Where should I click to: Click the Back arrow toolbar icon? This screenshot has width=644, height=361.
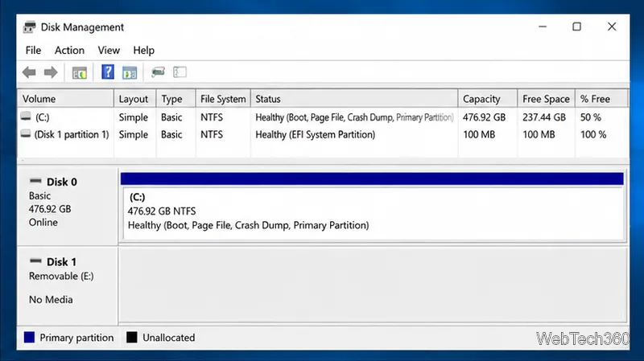[29, 72]
